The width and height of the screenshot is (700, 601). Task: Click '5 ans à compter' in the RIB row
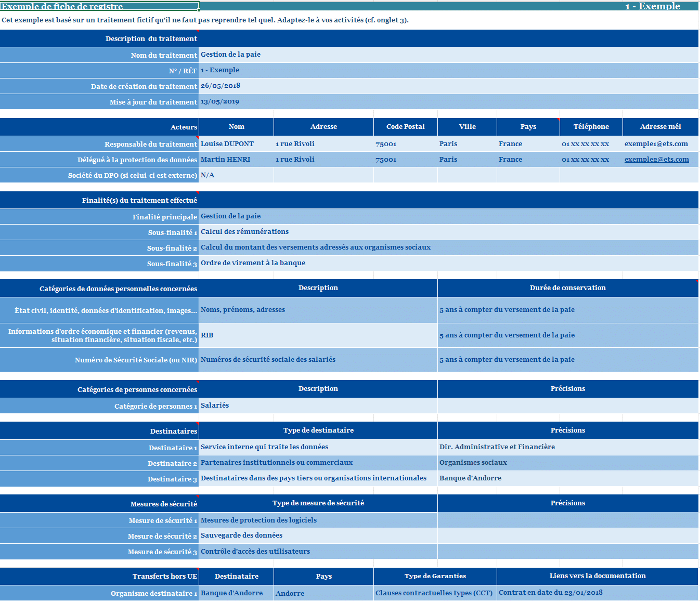[x=568, y=335]
